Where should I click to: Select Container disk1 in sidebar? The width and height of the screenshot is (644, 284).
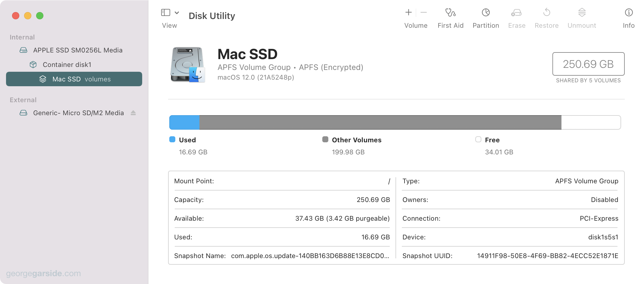74,65
